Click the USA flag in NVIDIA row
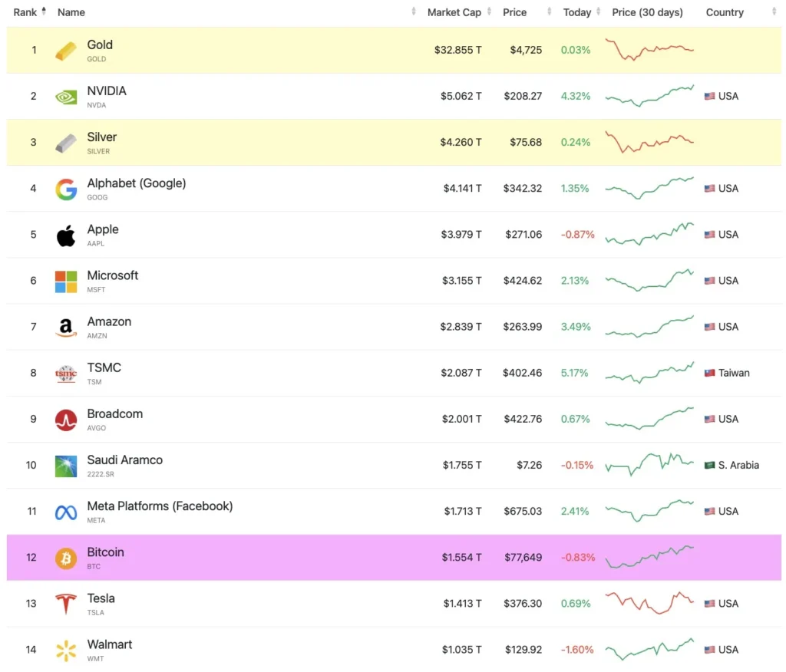 [x=709, y=96]
